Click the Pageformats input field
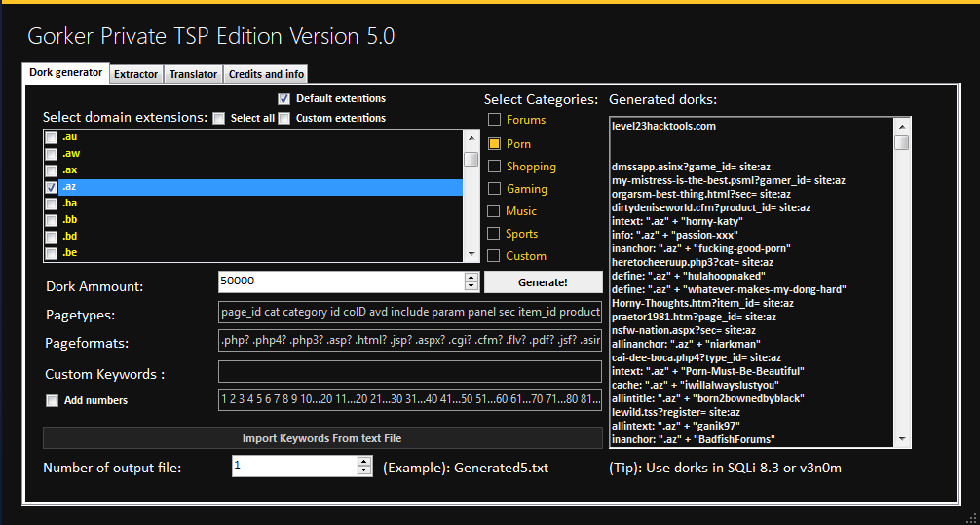The width and height of the screenshot is (980, 525). (x=410, y=341)
